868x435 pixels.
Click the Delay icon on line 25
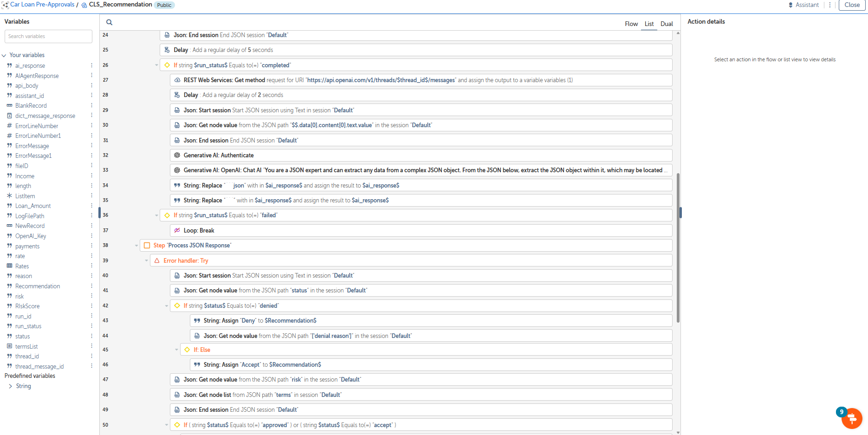click(x=167, y=50)
